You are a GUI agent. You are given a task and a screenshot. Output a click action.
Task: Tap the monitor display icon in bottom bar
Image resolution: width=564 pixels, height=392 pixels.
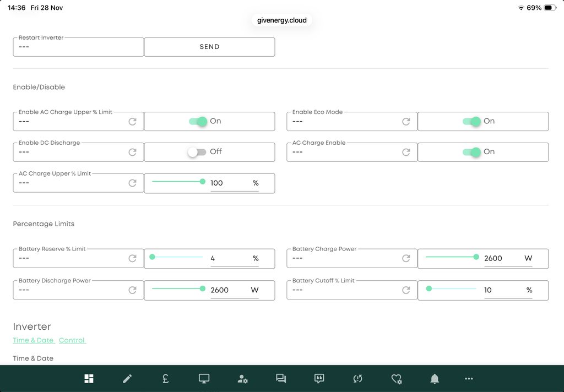[x=204, y=379]
